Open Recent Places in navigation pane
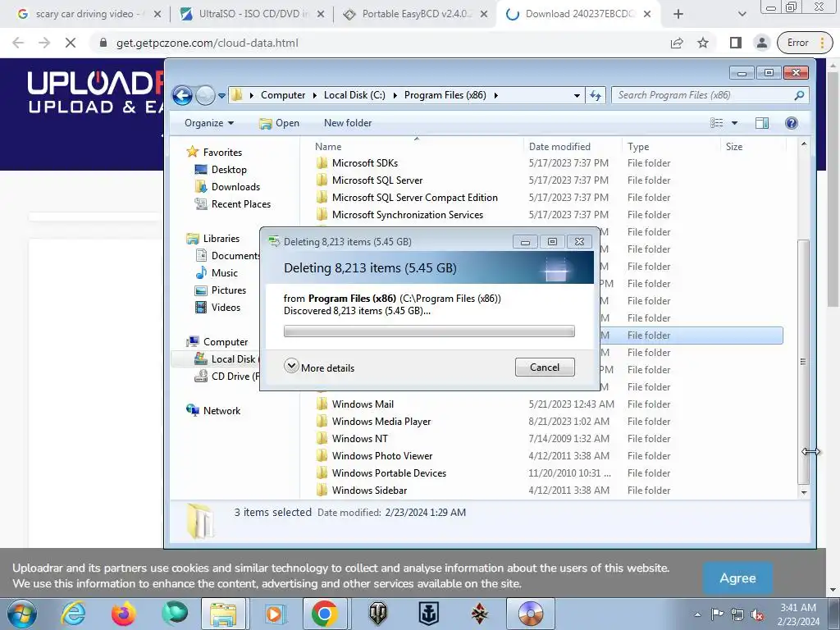The height and width of the screenshot is (630, 840). (241, 203)
